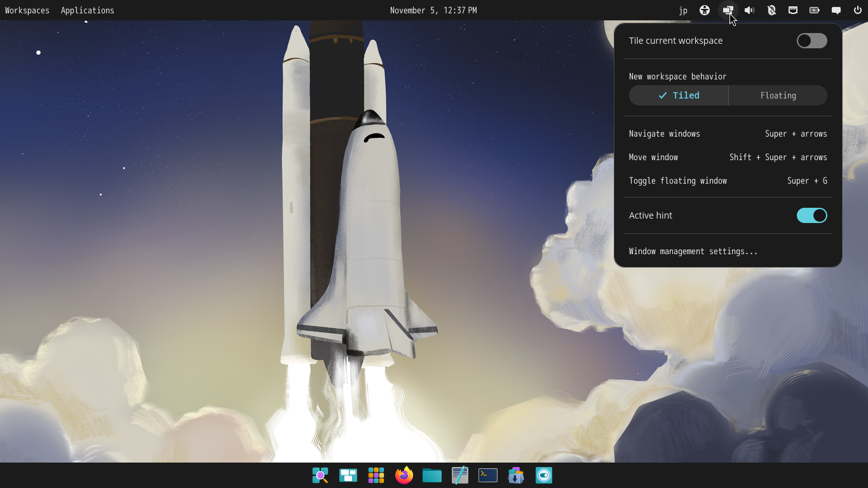Click the Workspaces button in the top panel
Image resolution: width=868 pixels, height=488 pixels.
coord(27,10)
